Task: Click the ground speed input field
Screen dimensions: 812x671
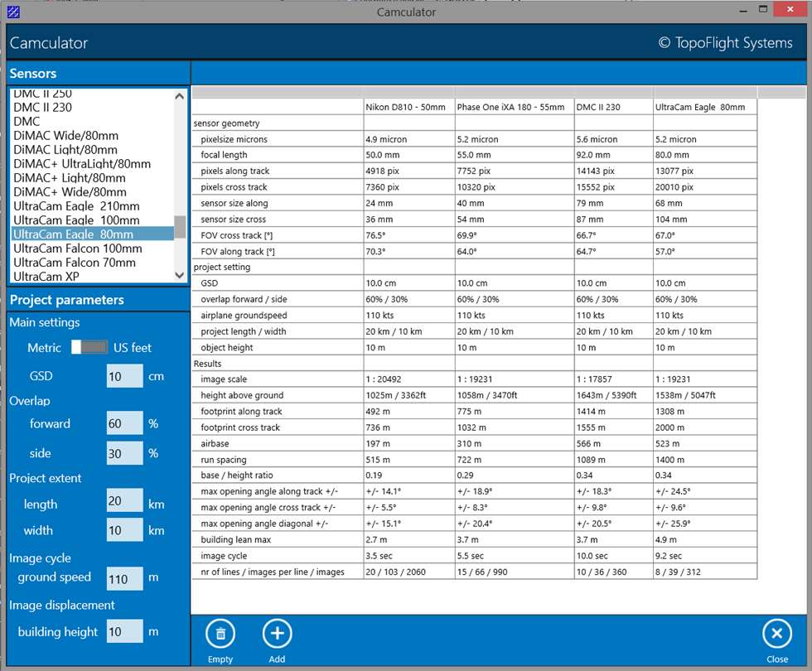Action: pos(125,578)
